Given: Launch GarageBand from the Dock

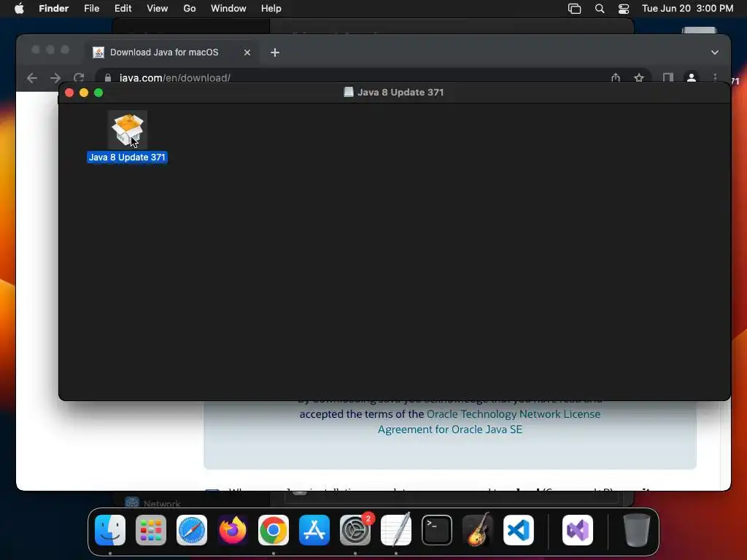Looking at the screenshot, I should pyautogui.click(x=477, y=530).
